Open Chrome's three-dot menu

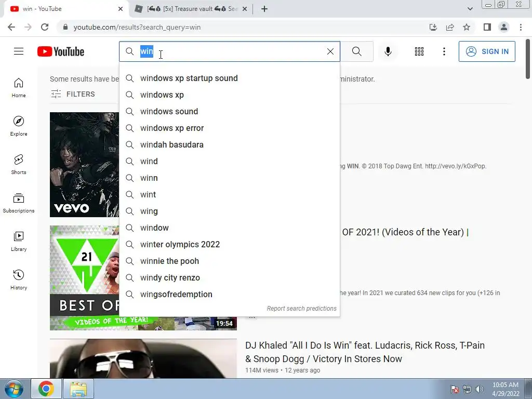tap(521, 27)
